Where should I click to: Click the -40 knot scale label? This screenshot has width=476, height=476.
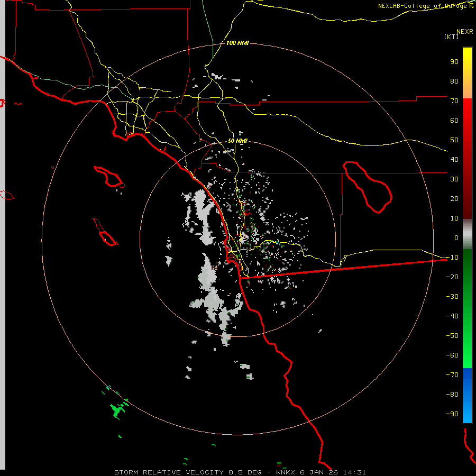pos(452,316)
